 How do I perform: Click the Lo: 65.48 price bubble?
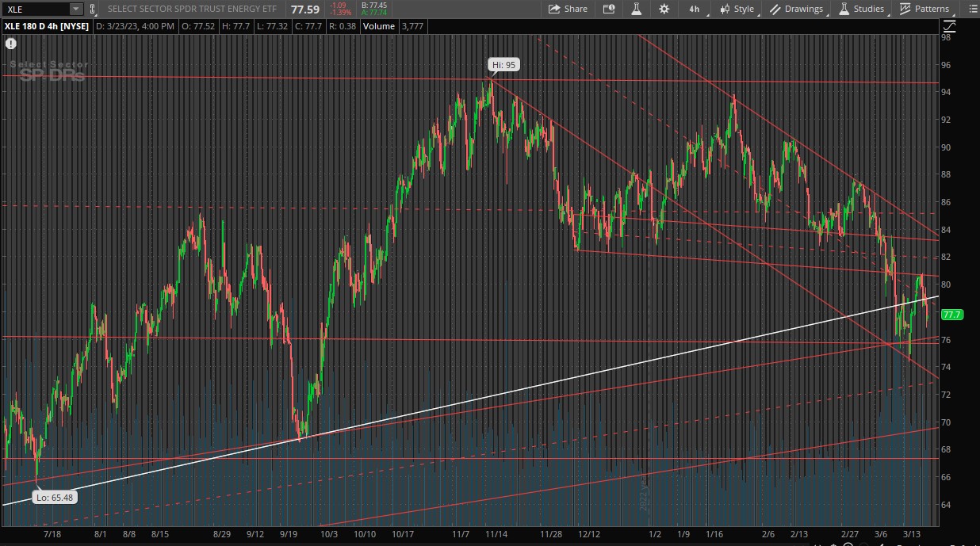click(x=55, y=498)
